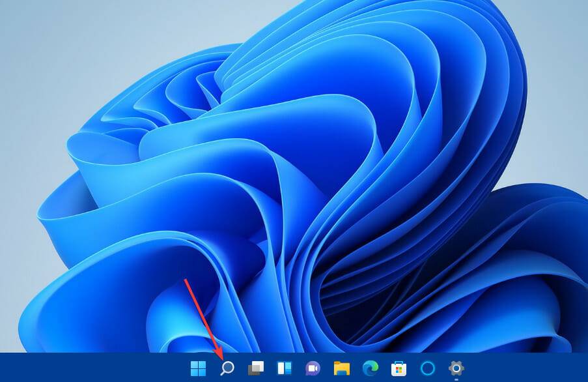Select the magnifying glass search icon

[x=226, y=368]
